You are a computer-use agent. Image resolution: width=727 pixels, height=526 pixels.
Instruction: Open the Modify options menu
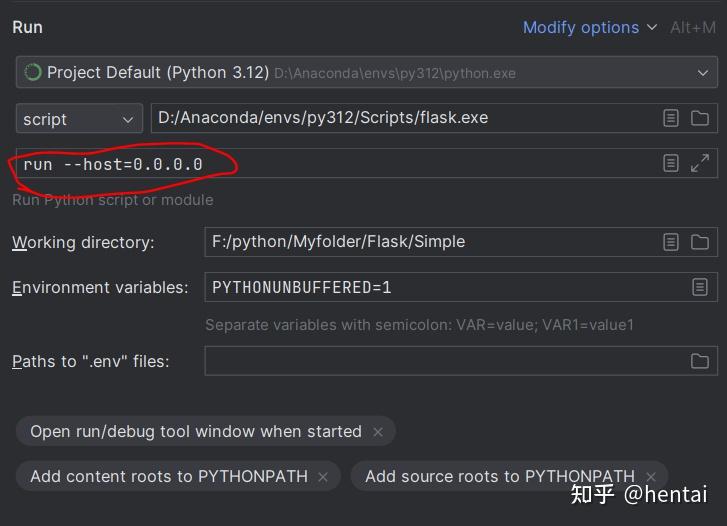point(590,28)
